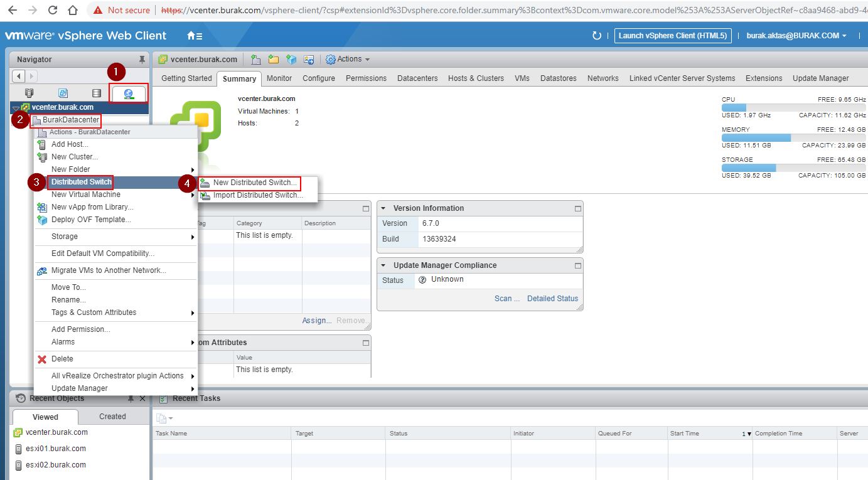Viewport: 868px width, 480px height.
Task: Open the Storage navigator view
Action: pos(96,93)
